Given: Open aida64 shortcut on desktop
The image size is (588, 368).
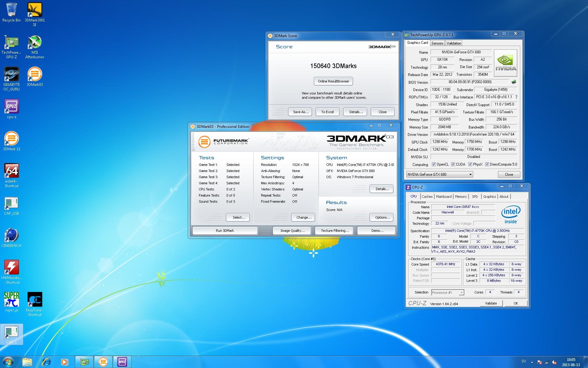Looking at the screenshot, I should click(12, 176).
